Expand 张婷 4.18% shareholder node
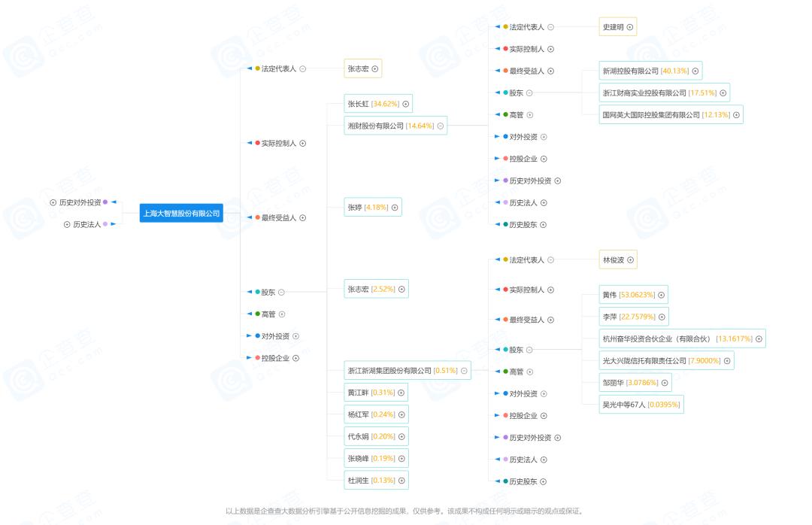The width and height of the screenshot is (812, 525). pos(395,208)
